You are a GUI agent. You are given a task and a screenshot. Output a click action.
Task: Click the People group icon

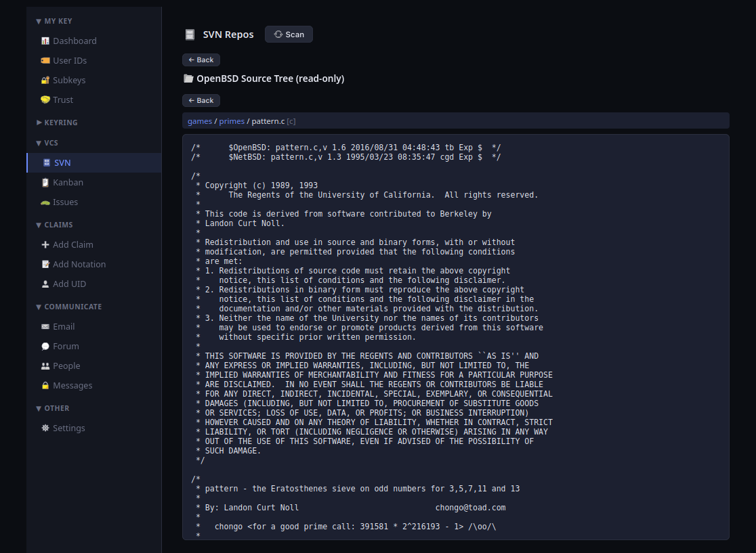[45, 366]
